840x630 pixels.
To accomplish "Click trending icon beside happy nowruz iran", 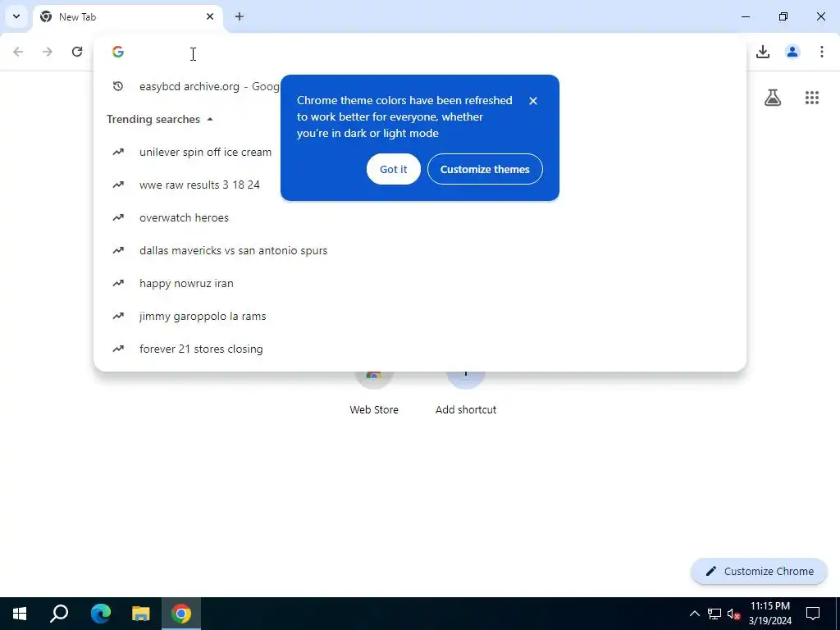I will (x=118, y=283).
